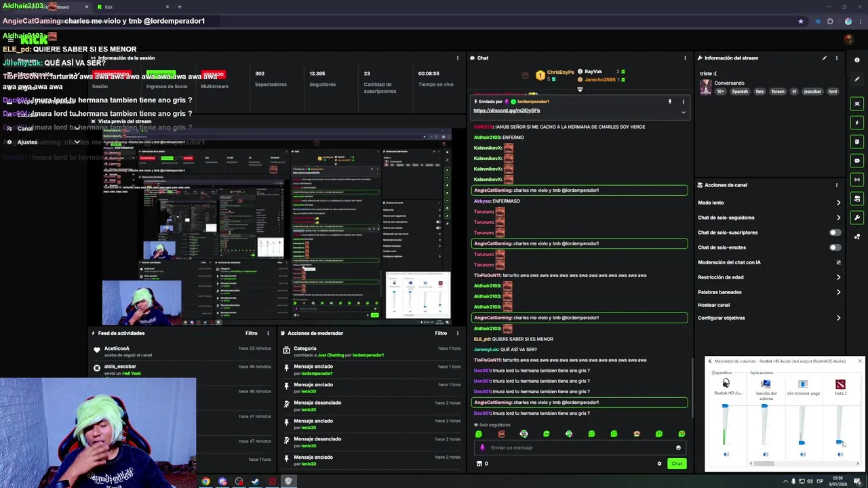Click the ESP language indicator in taskbar
Image resolution: width=868 pixels, height=488 pixels.
click(819, 482)
